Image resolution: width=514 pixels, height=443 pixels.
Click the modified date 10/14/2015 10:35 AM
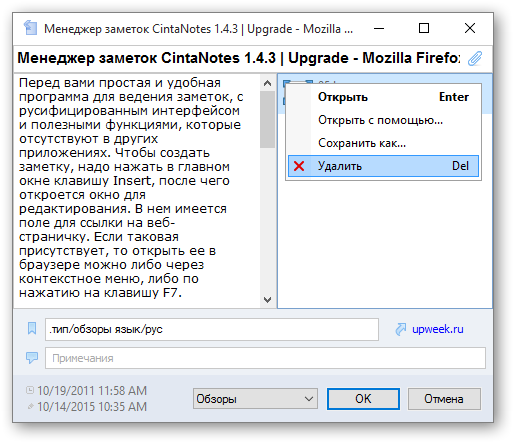[x=92, y=407]
